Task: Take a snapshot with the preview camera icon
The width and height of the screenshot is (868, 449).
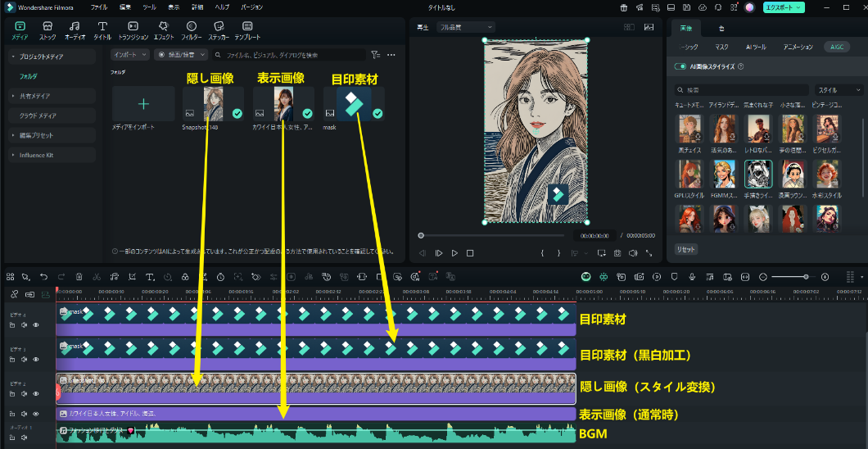Action: click(617, 253)
